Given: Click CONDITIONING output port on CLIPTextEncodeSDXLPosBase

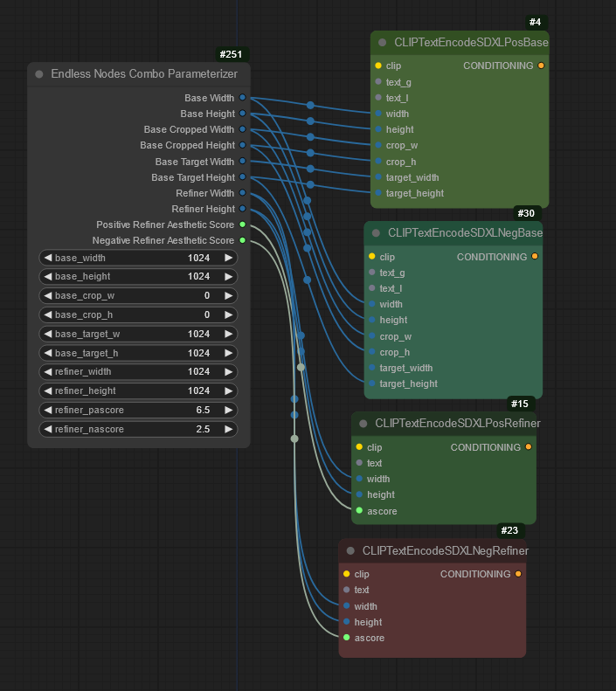Looking at the screenshot, I should 541,66.
